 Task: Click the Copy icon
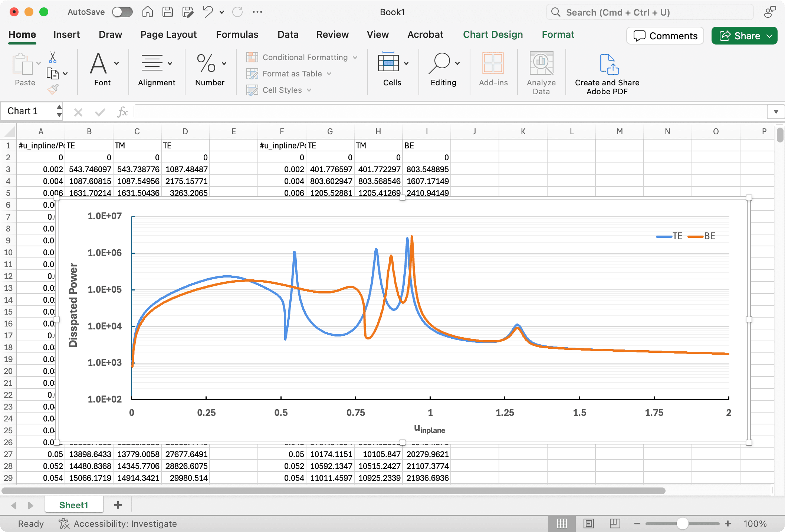[53, 73]
